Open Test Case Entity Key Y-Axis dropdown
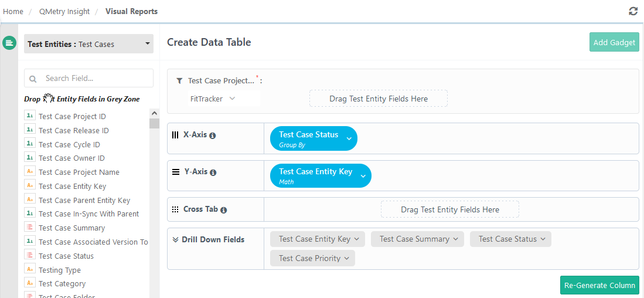644x298 pixels. pyautogui.click(x=363, y=176)
